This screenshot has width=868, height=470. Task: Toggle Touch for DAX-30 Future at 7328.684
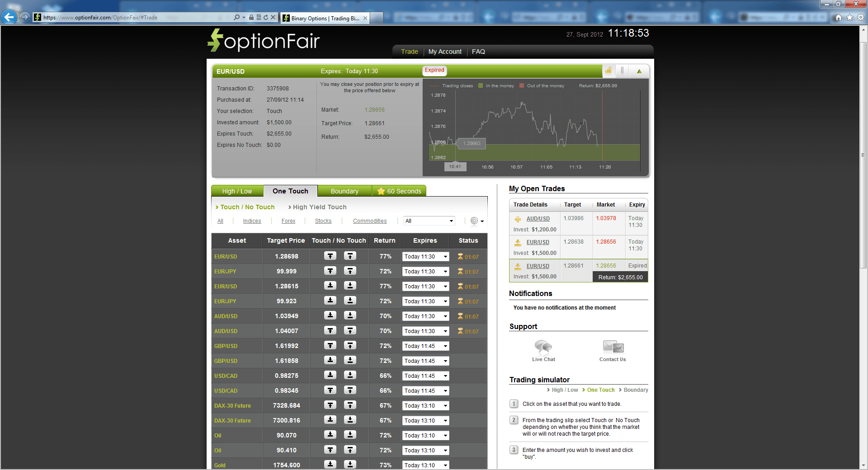[330, 405]
